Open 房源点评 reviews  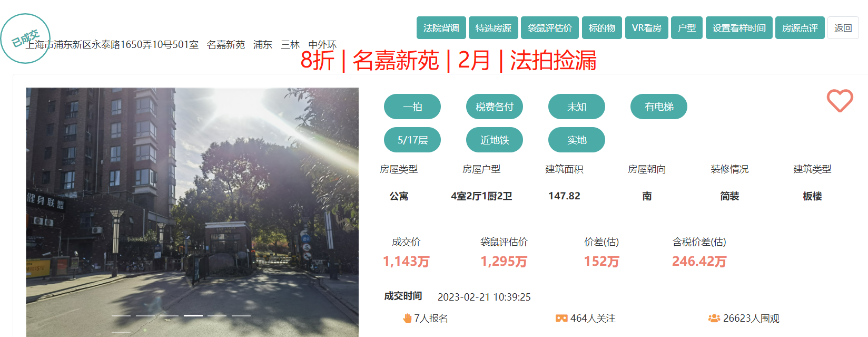point(800,28)
